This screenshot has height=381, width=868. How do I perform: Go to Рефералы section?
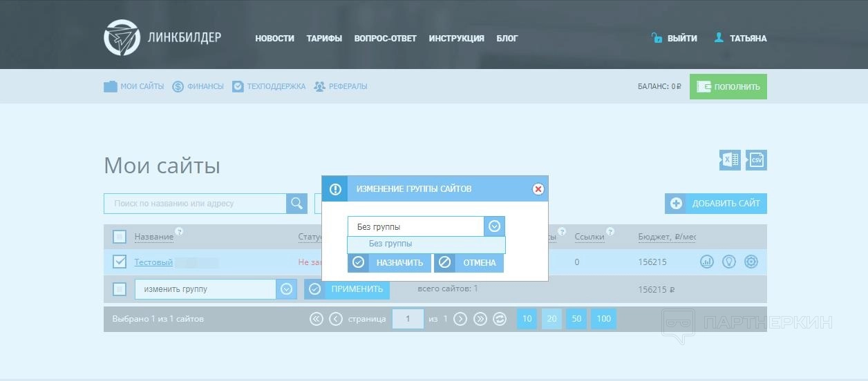tap(340, 86)
